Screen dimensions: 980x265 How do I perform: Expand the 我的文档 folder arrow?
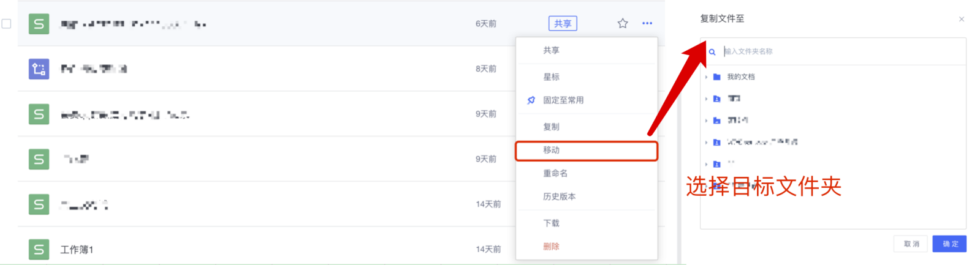click(x=706, y=77)
